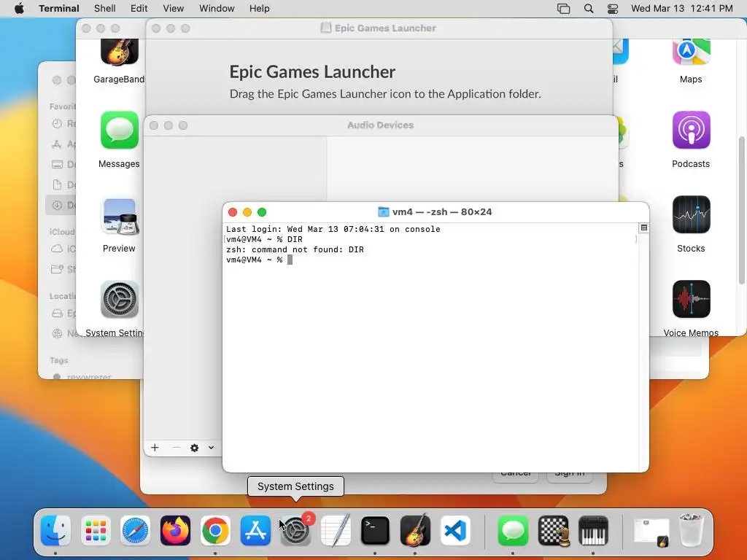
Task: Open App Store from the Dock
Action: (x=255, y=531)
